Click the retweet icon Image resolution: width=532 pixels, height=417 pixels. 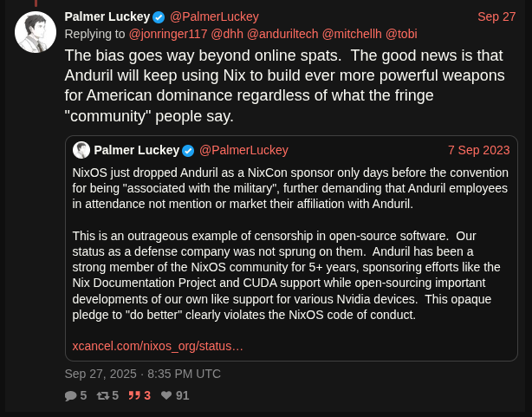(x=102, y=395)
